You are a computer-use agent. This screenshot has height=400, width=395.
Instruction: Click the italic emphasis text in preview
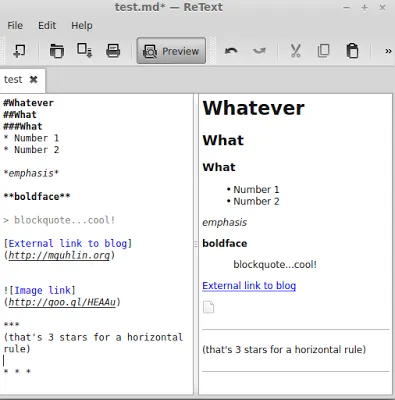click(224, 222)
